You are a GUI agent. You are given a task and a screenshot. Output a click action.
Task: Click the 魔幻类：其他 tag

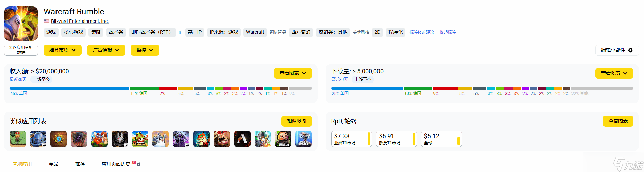point(333,32)
